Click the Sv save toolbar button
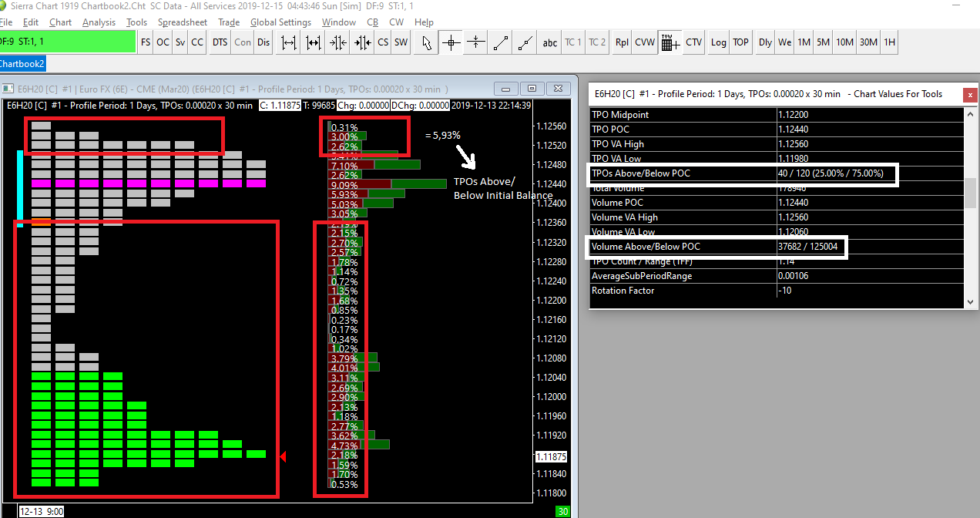The height and width of the screenshot is (518, 980). 180,42
